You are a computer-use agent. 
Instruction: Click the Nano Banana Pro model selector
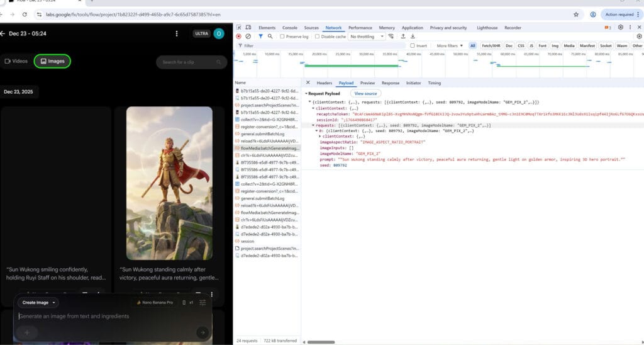coord(155,303)
